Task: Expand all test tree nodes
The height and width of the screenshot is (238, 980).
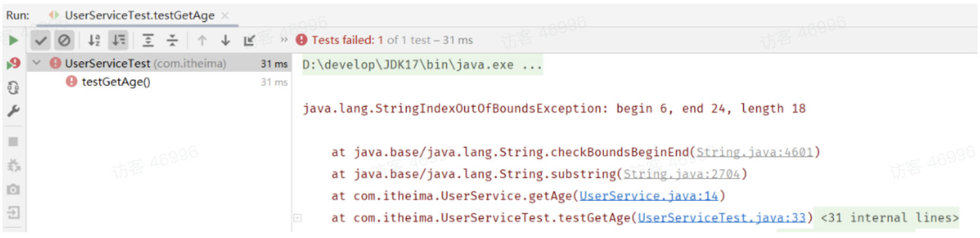Action: point(148,40)
